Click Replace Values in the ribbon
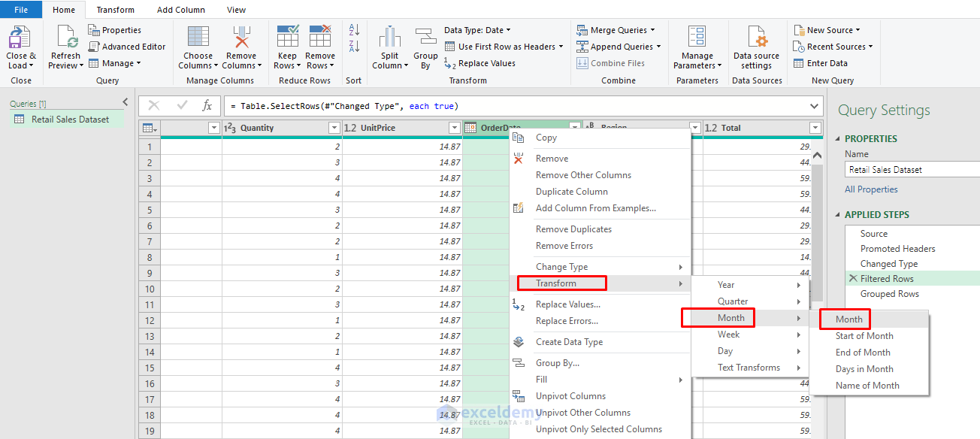The image size is (980, 439). (x=479, y=63)
